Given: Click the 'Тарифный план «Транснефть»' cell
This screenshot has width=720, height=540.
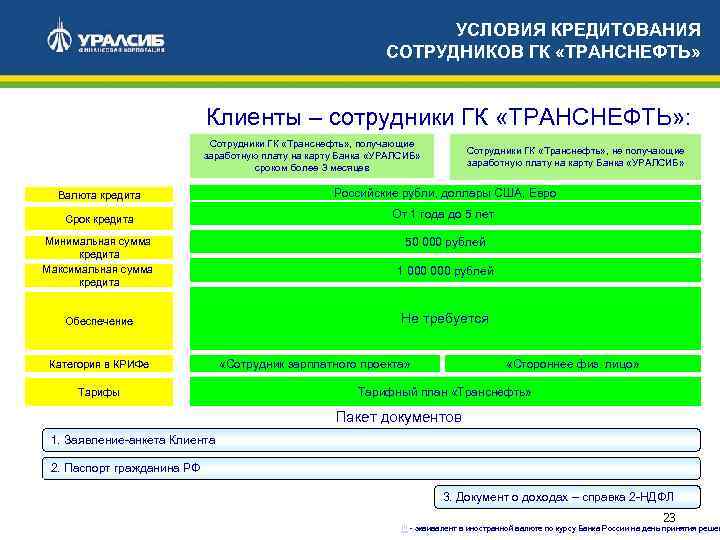Looking at the screenshot, I should pyautogui.click(x=445, y=392).
